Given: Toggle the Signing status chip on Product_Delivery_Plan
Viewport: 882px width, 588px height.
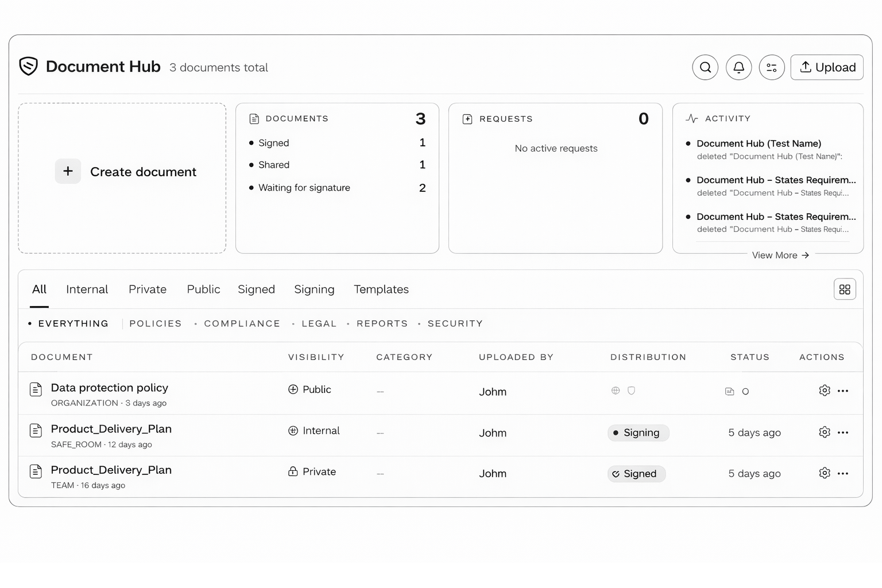Looking at the screenshot, I should (x=638, y=432).
